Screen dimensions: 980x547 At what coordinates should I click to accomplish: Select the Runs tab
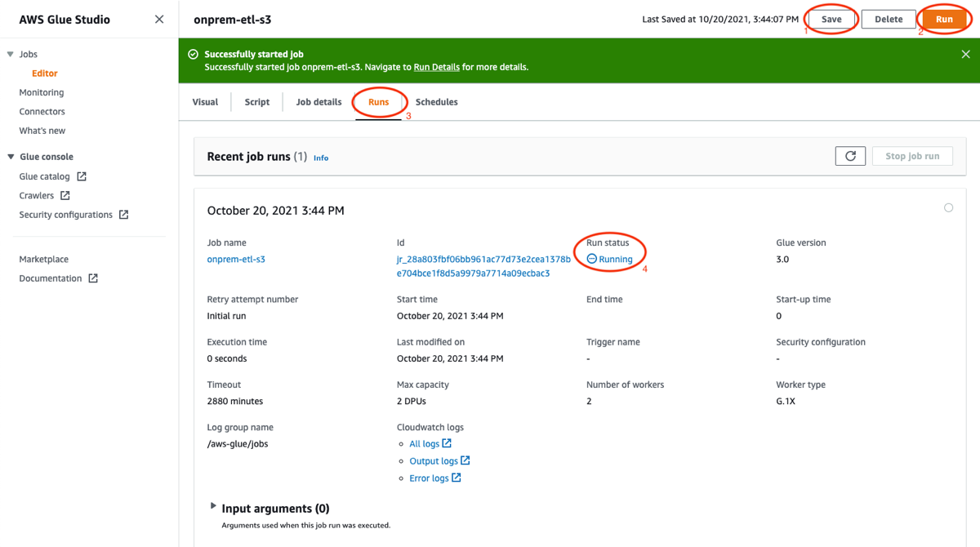tap(378, 102)
